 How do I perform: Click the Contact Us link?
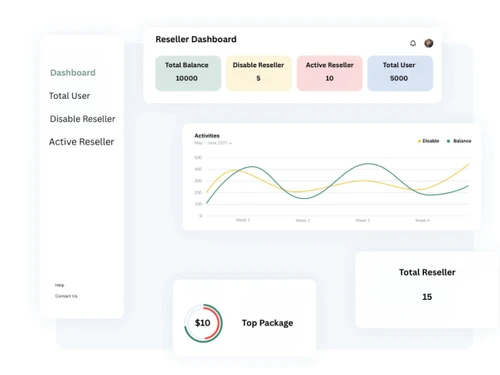[x=66, y=296]
